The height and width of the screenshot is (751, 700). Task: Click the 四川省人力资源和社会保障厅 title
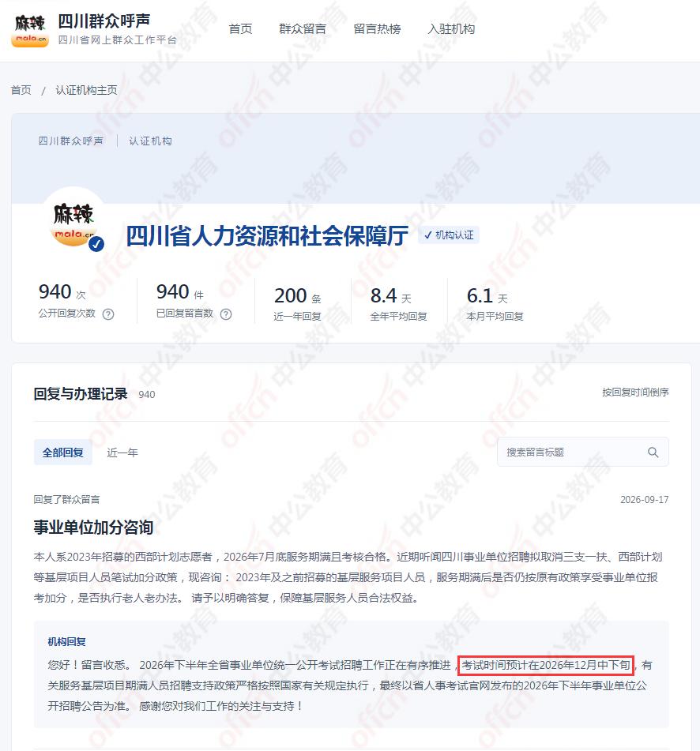pyautogui.click(x=267, y=235)
